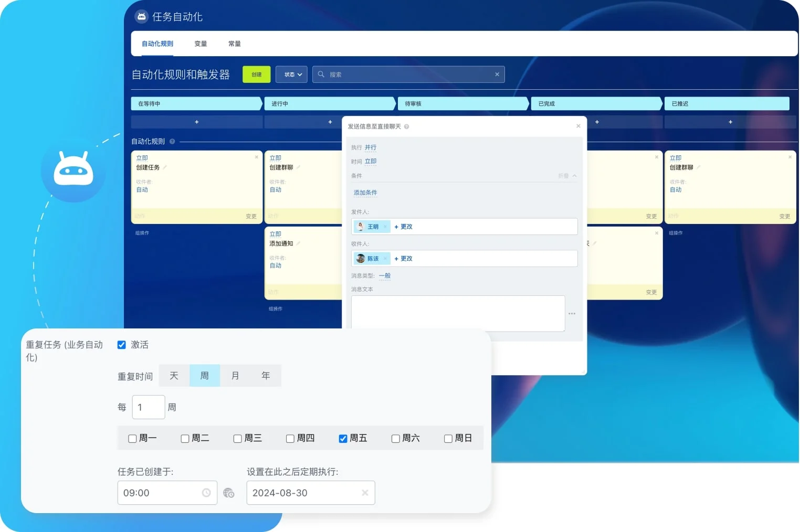Click the globe icon next to the time field

click(229, 493)
